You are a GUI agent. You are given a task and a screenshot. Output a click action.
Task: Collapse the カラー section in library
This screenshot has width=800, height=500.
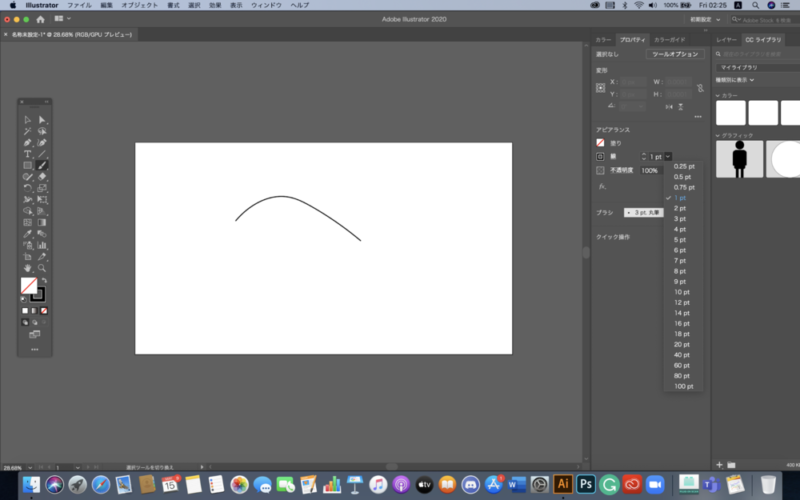[718, 95]
